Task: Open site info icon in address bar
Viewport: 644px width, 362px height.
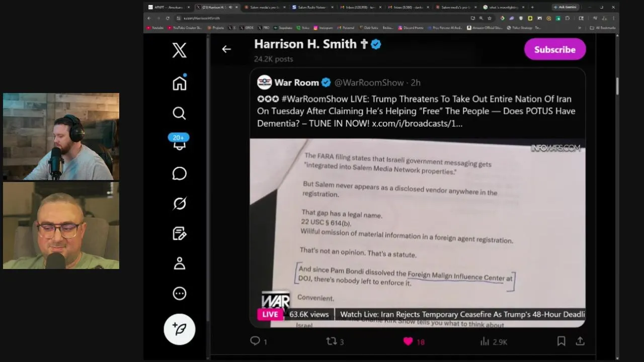Action: tap(179, 18)
